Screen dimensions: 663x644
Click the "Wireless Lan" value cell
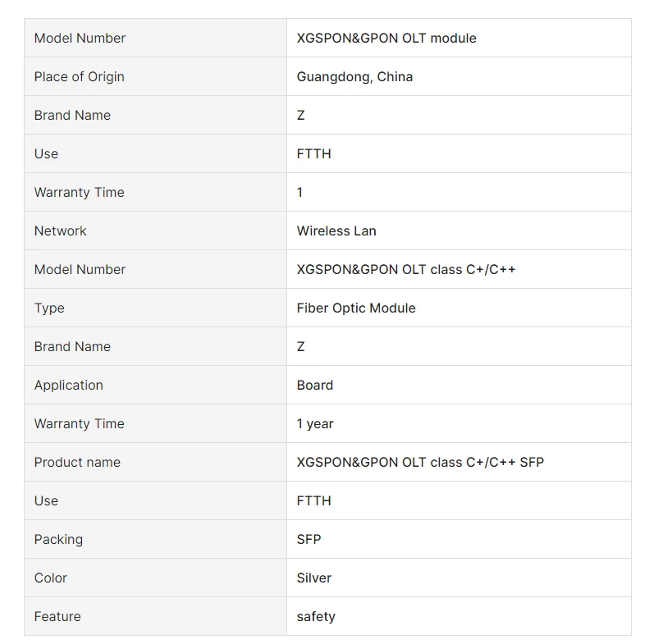[x=336, y=231]
